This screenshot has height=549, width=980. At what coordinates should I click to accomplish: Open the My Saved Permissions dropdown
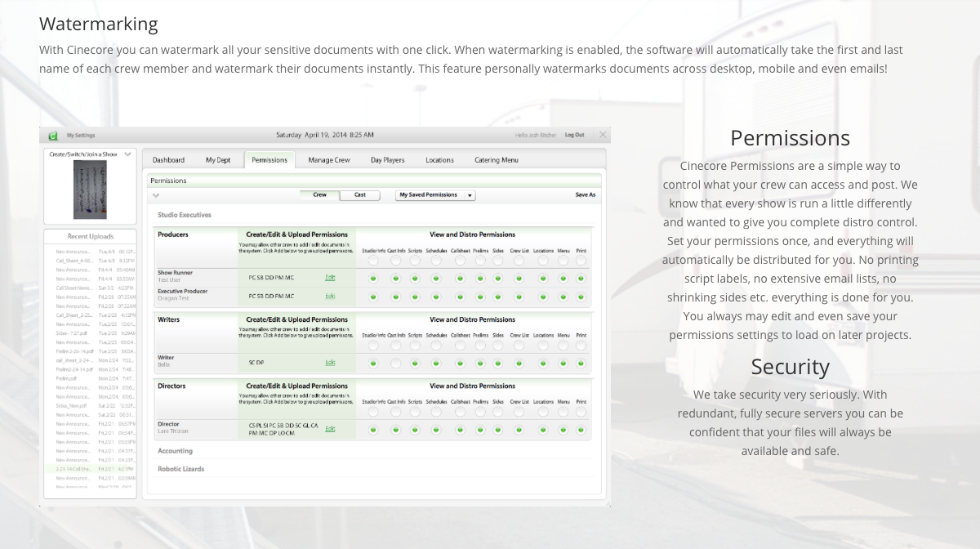pyautogui.click(x=435, y=195)
